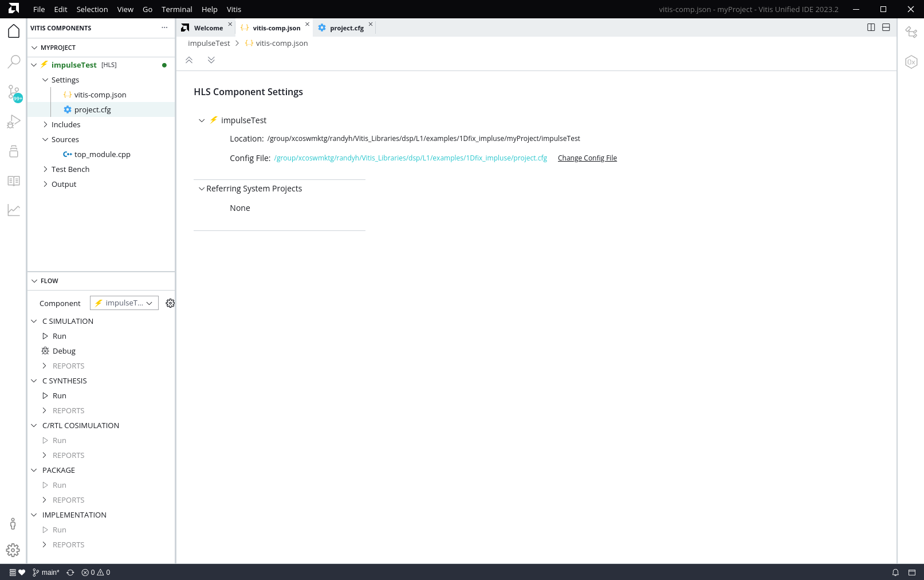The height and width of the screenshot is (580, 924).
Task: Open the Selection menu
Action: point(92,9)
